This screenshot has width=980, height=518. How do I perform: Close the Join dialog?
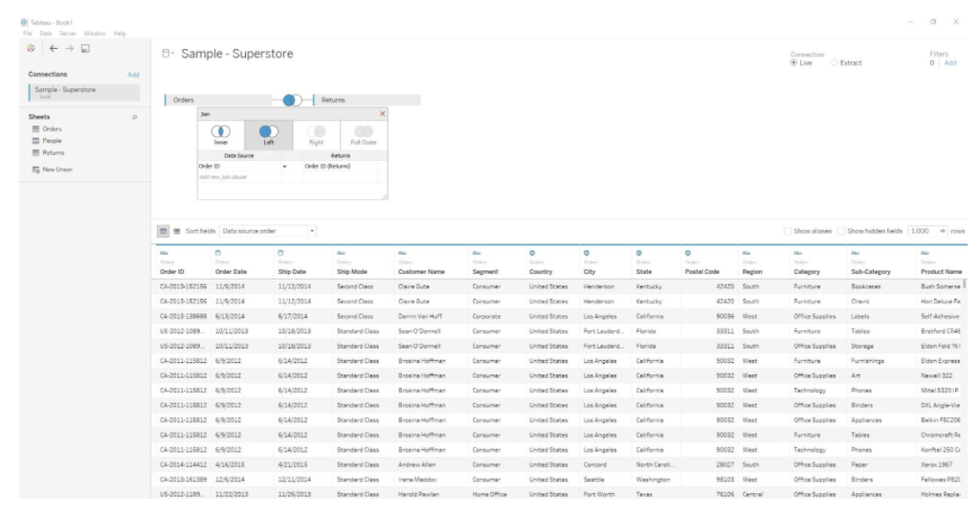(x=383, y=114)
